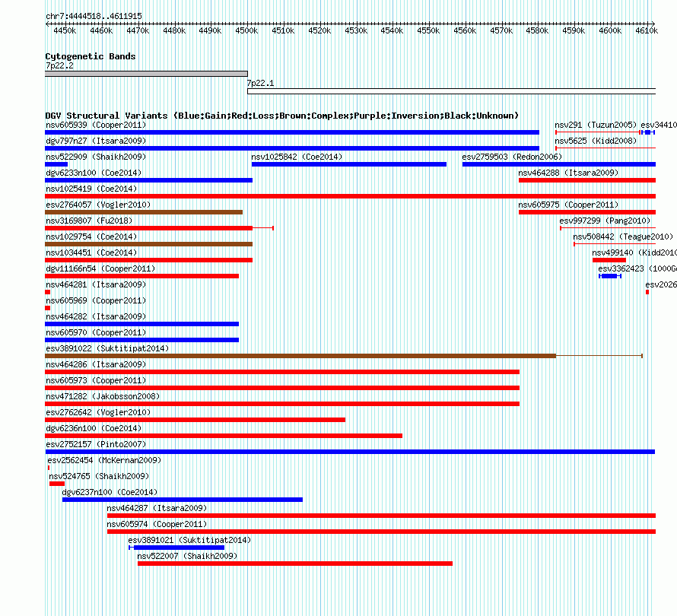
Task: Click esv2759503 (Redon2006) label
Action: click(x=512, y=157)
